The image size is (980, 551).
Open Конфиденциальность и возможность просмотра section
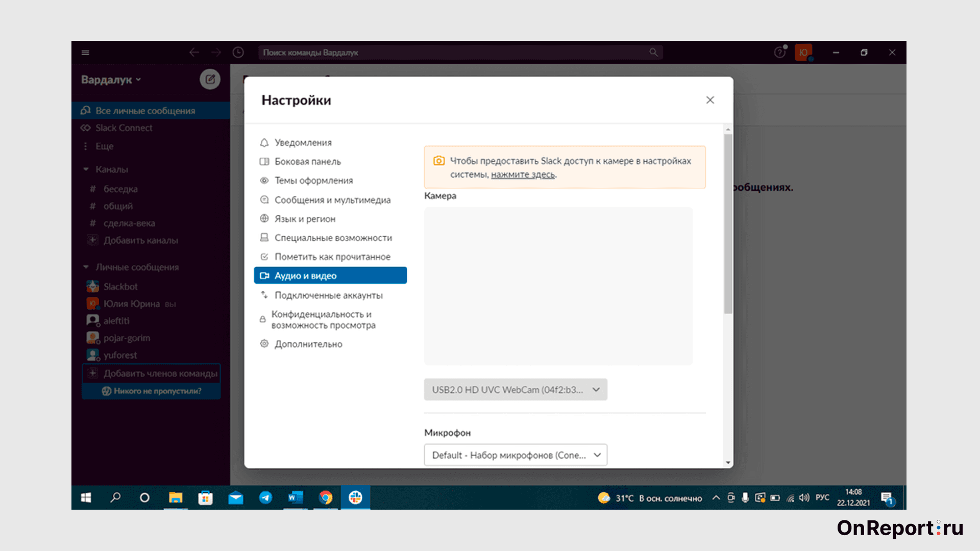click(330, 320)
